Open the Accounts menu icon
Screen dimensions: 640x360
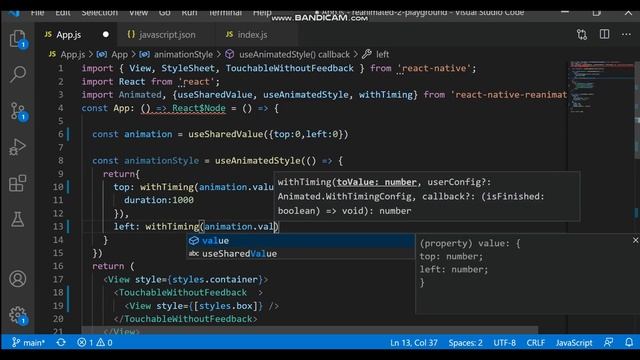click(x=18, y=279)
